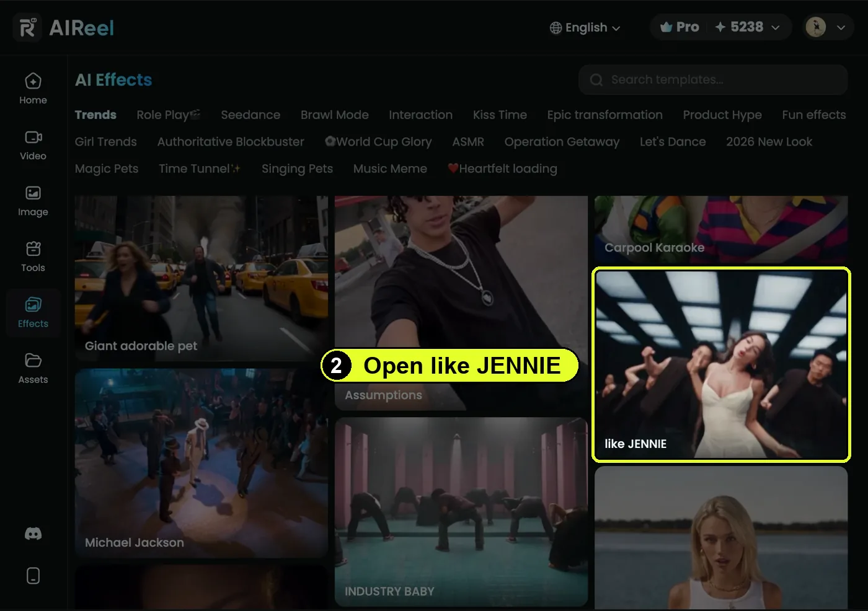Select the ASMR category
This screenshot has width=868, height=611.
[468, 142]
